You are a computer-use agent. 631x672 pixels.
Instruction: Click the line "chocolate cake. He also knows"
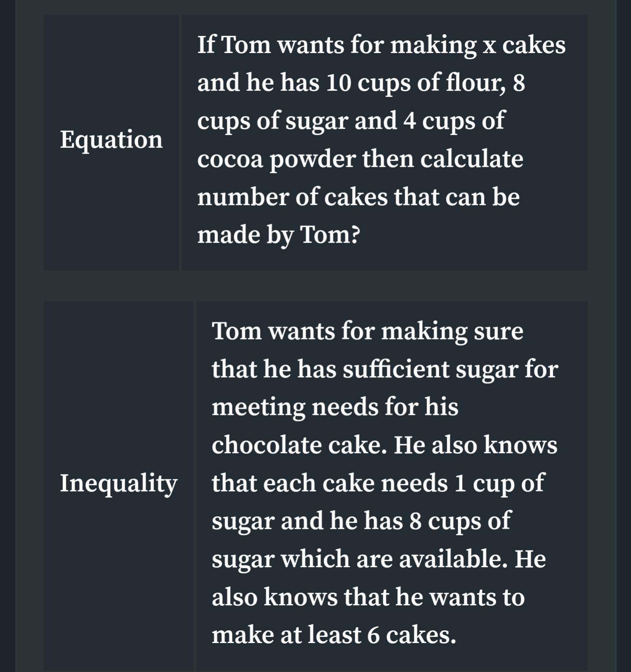click(x=385, y=445)
